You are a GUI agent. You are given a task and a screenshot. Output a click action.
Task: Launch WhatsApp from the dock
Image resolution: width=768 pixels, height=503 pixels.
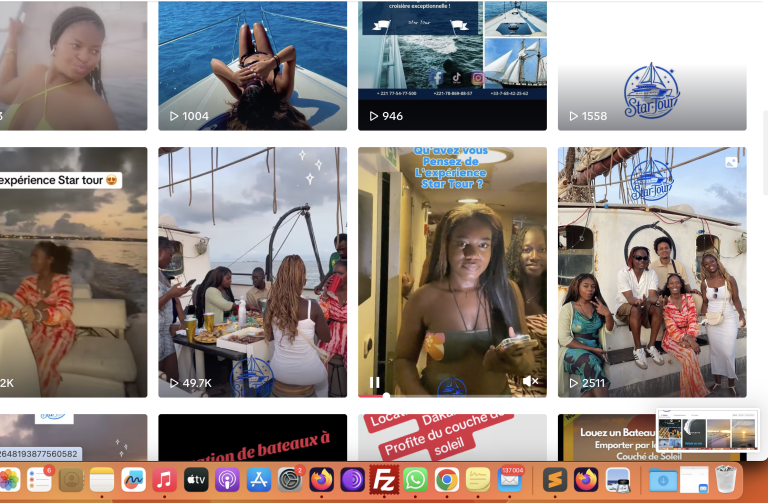coord(415,480)
